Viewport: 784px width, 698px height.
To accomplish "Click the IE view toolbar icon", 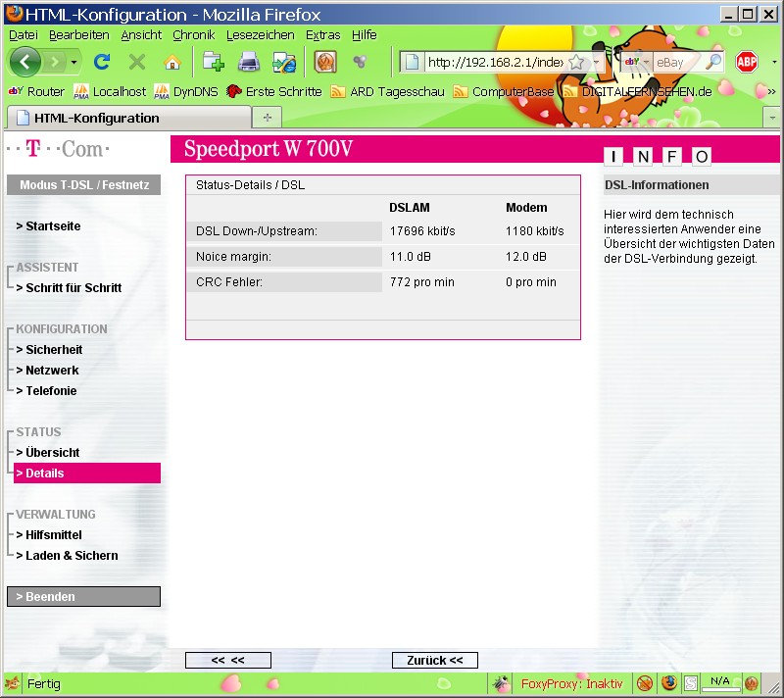I will 284,62.
